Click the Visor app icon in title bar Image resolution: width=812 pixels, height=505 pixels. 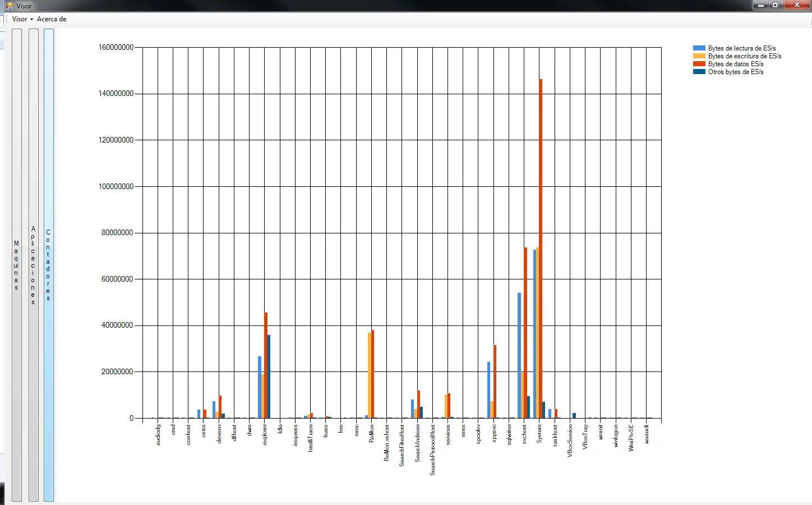[x=8, y=6]
